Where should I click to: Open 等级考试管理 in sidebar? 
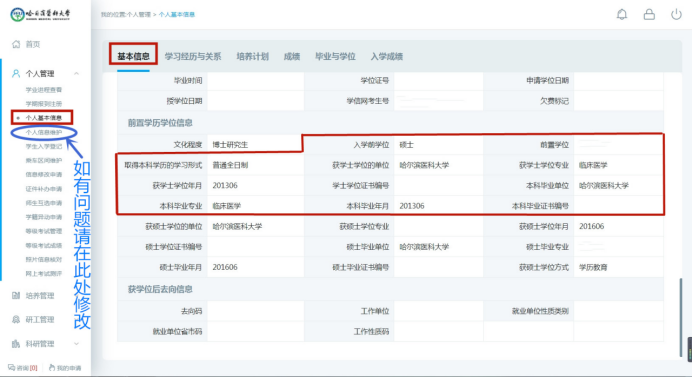[44, 231]
